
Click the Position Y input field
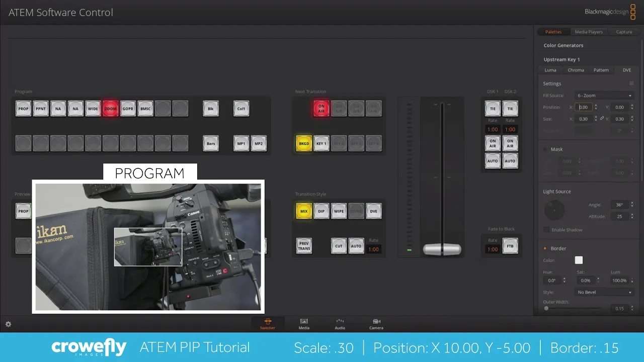[x=619, y=107]
